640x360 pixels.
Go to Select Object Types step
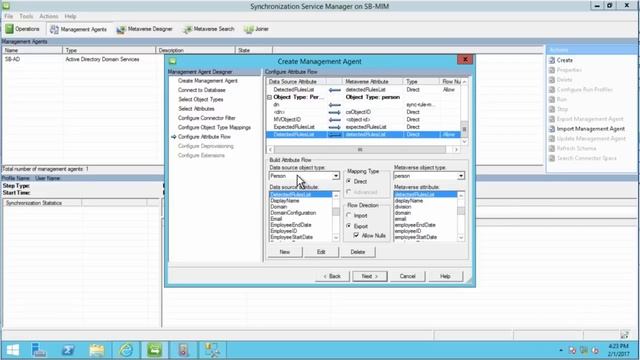200,100
